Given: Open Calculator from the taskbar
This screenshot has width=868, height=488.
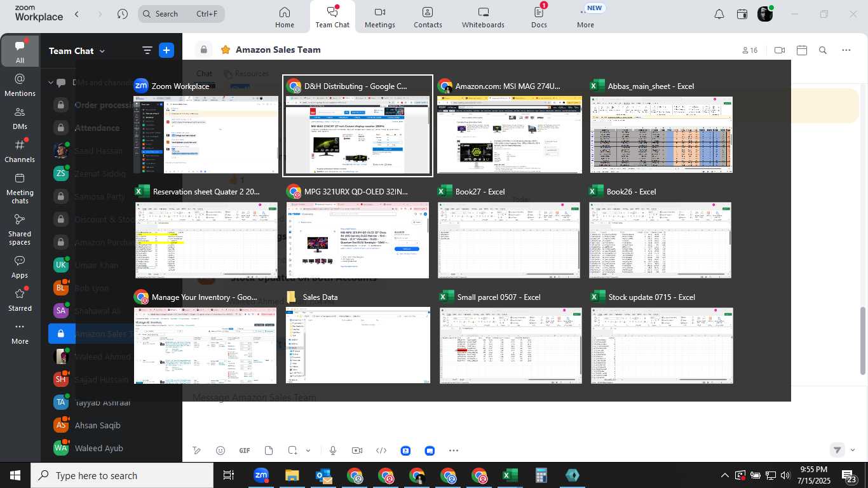Looking at the screenshot, I should point(541,475).
